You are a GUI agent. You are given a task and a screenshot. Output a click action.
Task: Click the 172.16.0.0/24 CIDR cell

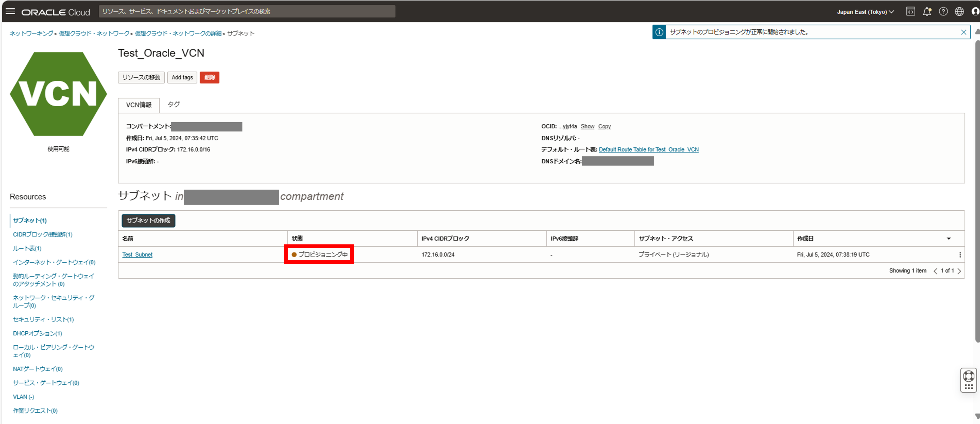(x=438, y=255)
